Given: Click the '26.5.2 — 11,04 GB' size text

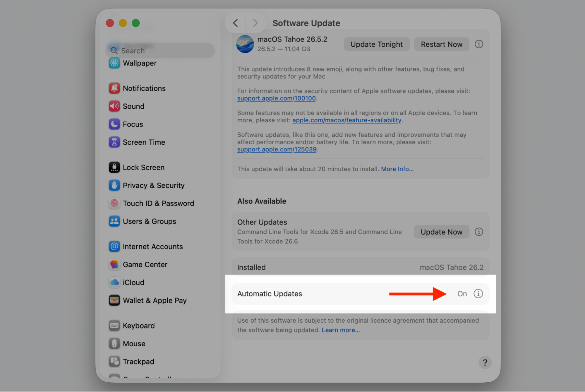Looking at the screenshot, I should click(284, 49).
